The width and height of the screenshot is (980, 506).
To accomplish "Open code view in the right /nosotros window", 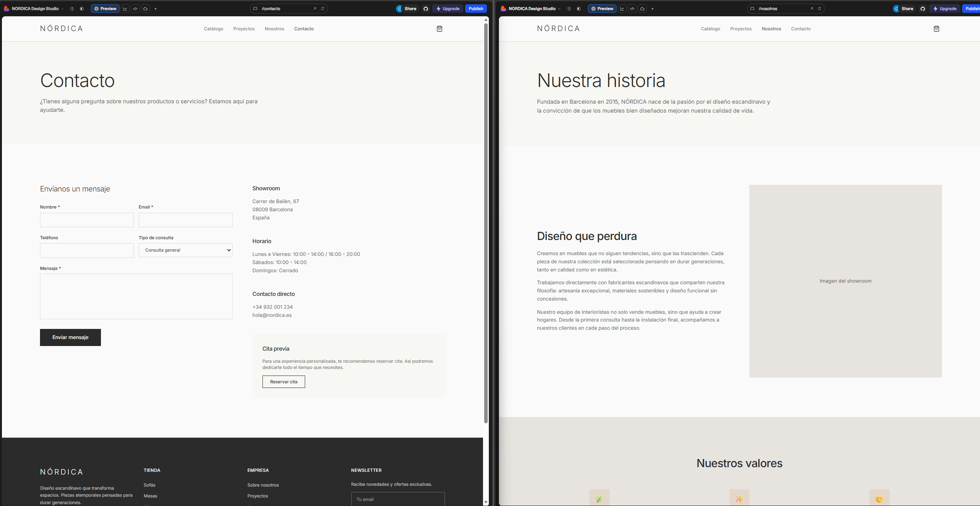I will click(x=632, y=9).
